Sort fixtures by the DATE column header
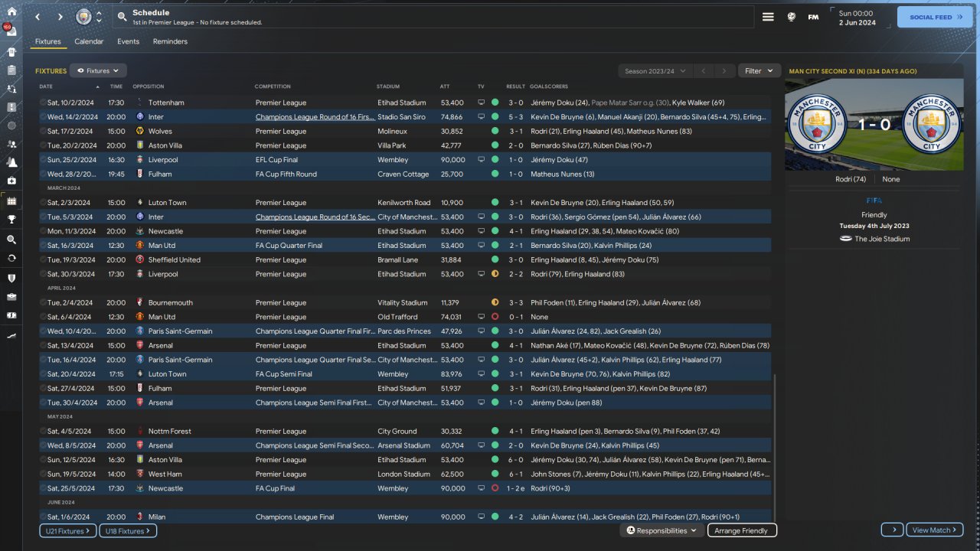 coord(46,86)
